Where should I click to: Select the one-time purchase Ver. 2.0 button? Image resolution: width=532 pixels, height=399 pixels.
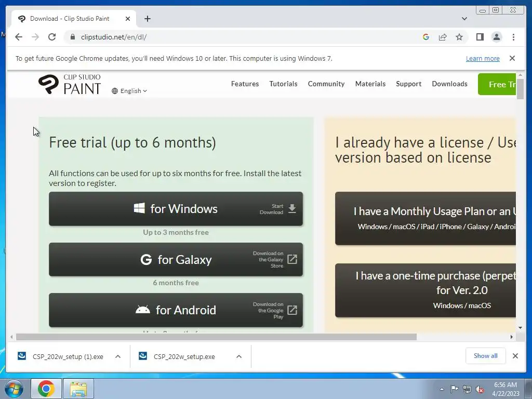425,290
